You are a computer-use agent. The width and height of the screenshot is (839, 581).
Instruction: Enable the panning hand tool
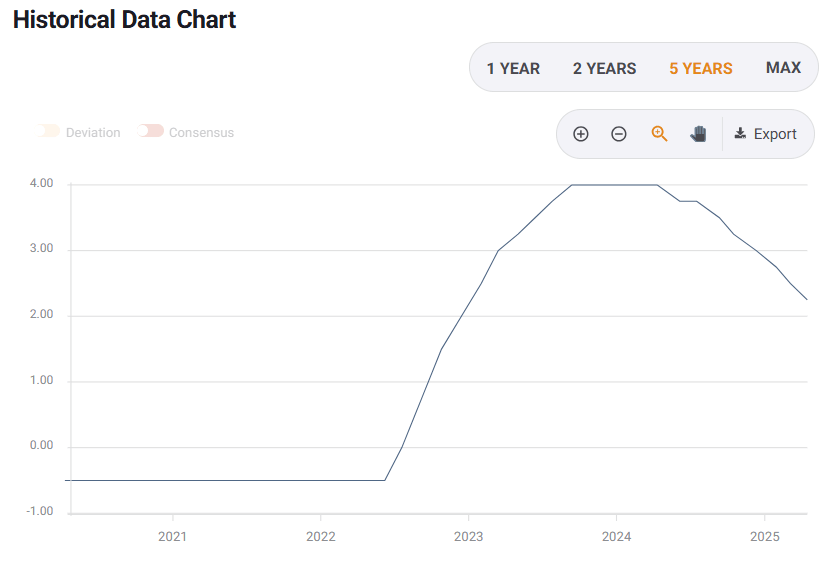tap(698, 134)
